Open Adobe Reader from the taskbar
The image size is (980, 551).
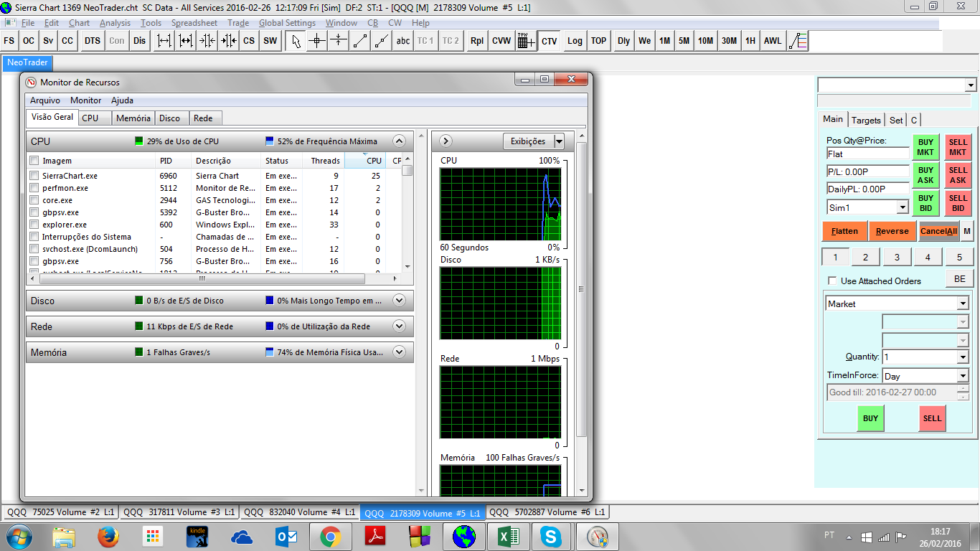[x=375, y=536]
